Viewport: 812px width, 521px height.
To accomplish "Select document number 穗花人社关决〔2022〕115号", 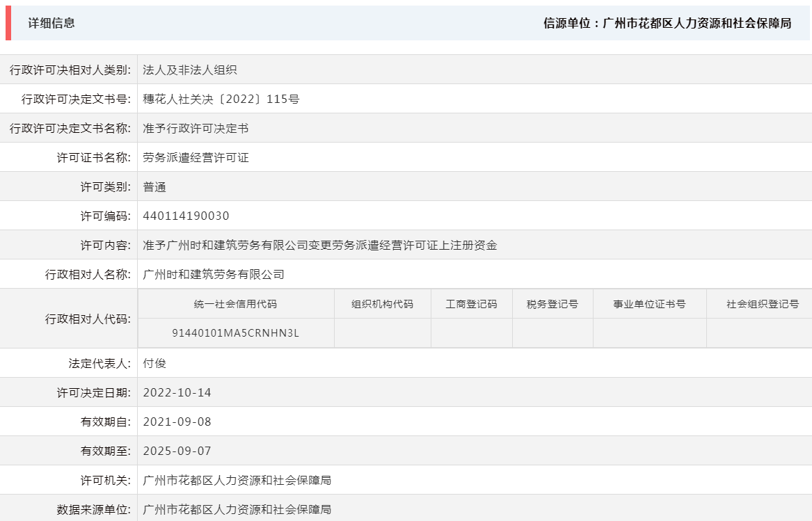I will (221, 99).
